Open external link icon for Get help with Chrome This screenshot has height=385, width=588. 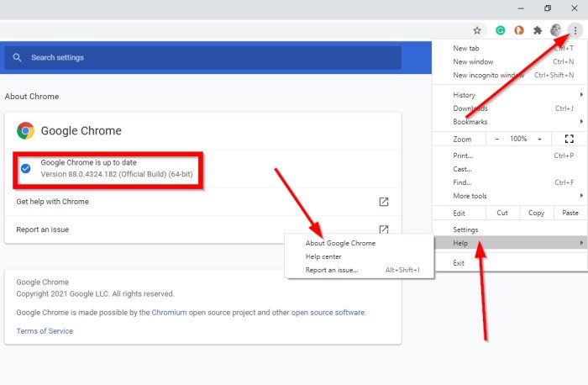point(384,202)
